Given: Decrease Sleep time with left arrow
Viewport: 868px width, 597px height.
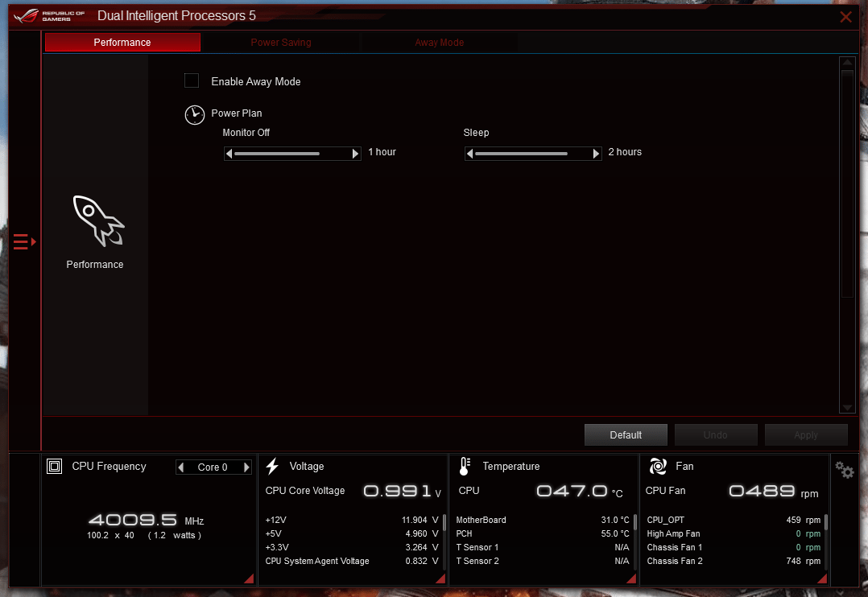Looking at the screenshot, I should [470, 154].
